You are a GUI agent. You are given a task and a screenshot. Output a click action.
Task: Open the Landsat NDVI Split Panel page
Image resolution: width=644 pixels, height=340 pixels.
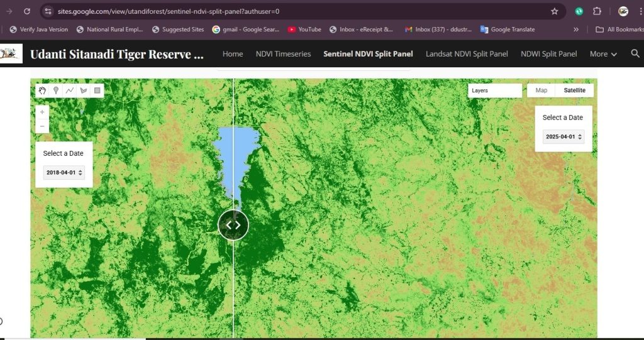click(467, 54)
